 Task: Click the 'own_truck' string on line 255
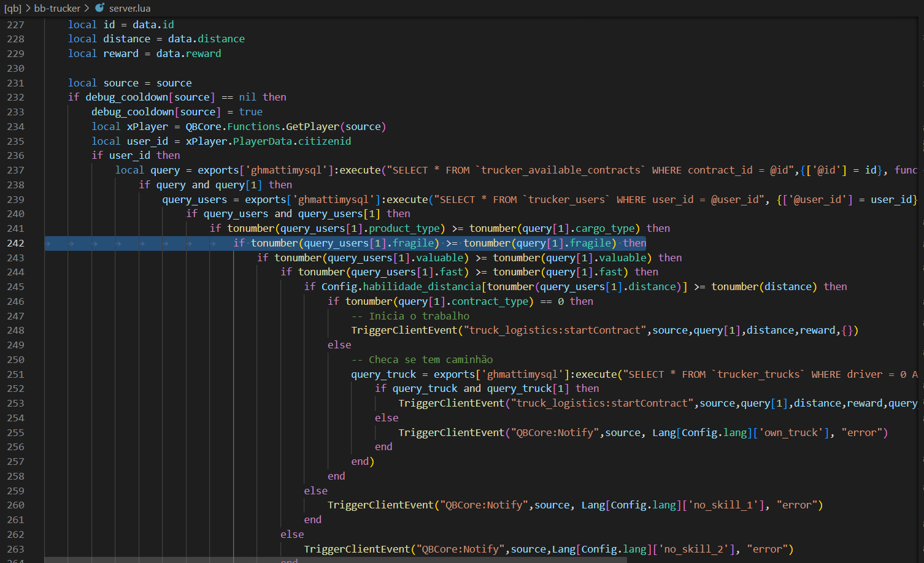pyautogui.click(x=791, y=432)
